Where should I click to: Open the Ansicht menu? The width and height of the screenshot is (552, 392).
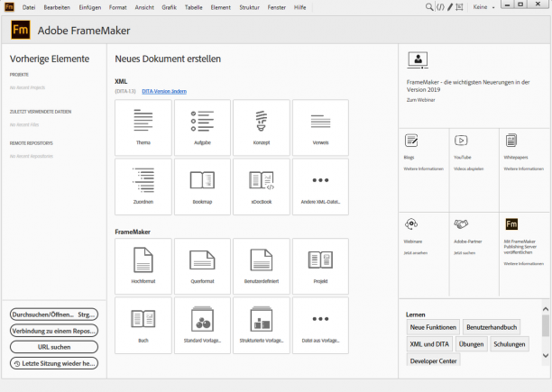coord(144,7)
